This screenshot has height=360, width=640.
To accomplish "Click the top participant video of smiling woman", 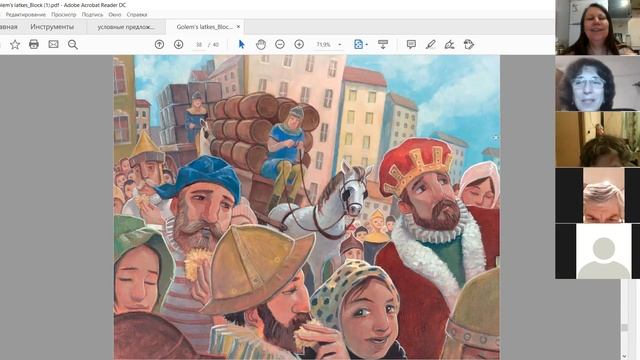I will tap(598, 27).
